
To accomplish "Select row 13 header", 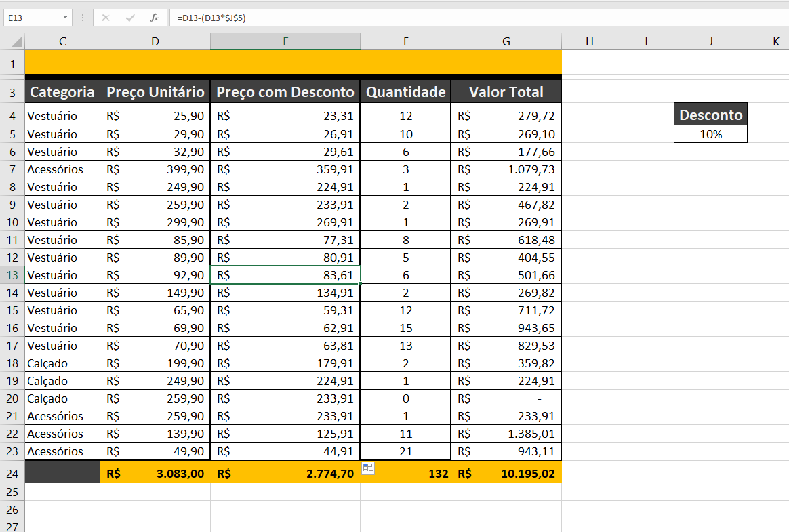I will tap(12, 275).
